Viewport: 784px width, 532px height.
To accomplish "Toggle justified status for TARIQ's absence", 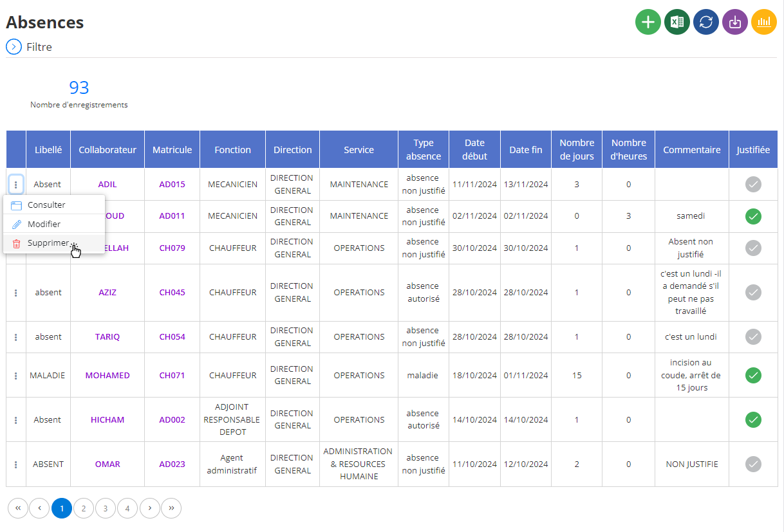I will point(753,336).
